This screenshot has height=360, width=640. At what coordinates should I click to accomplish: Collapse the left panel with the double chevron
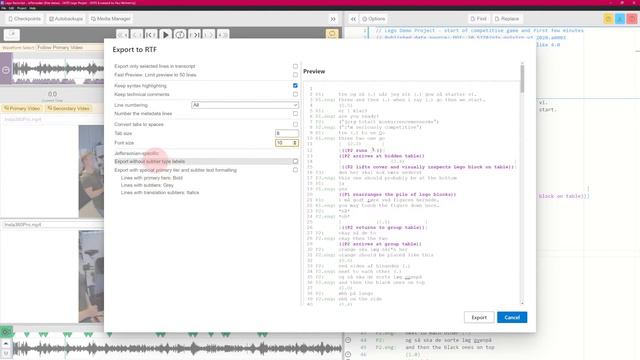(333, 19)
